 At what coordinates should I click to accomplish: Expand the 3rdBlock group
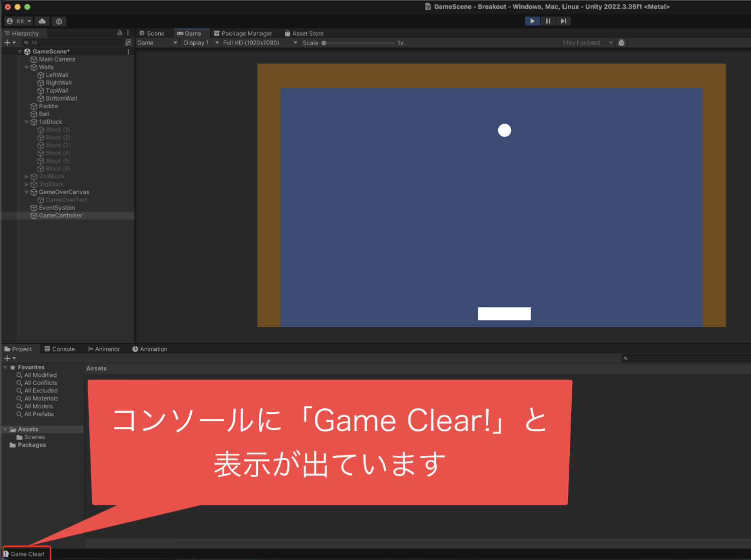pos(27,185)
